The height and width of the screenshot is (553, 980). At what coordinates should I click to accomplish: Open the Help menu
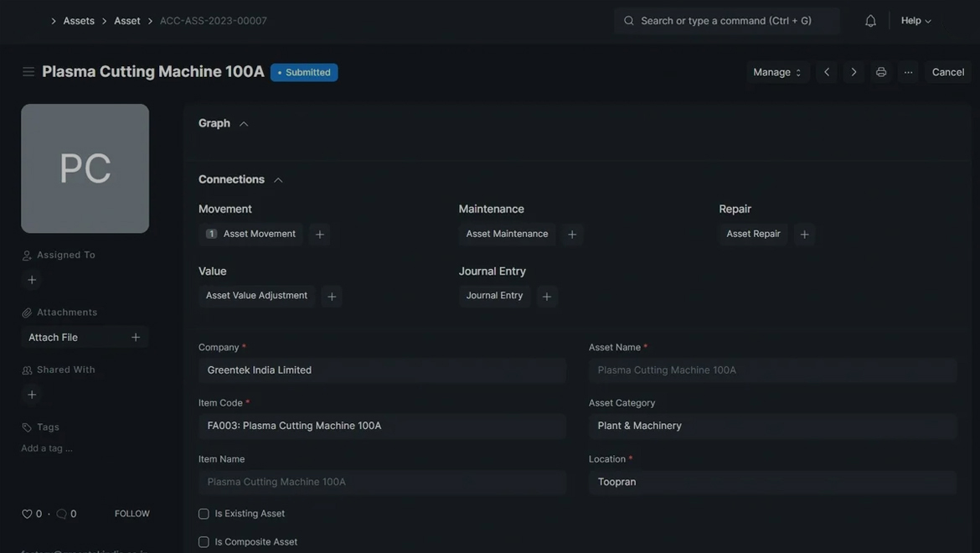click(x=916, y=21)
